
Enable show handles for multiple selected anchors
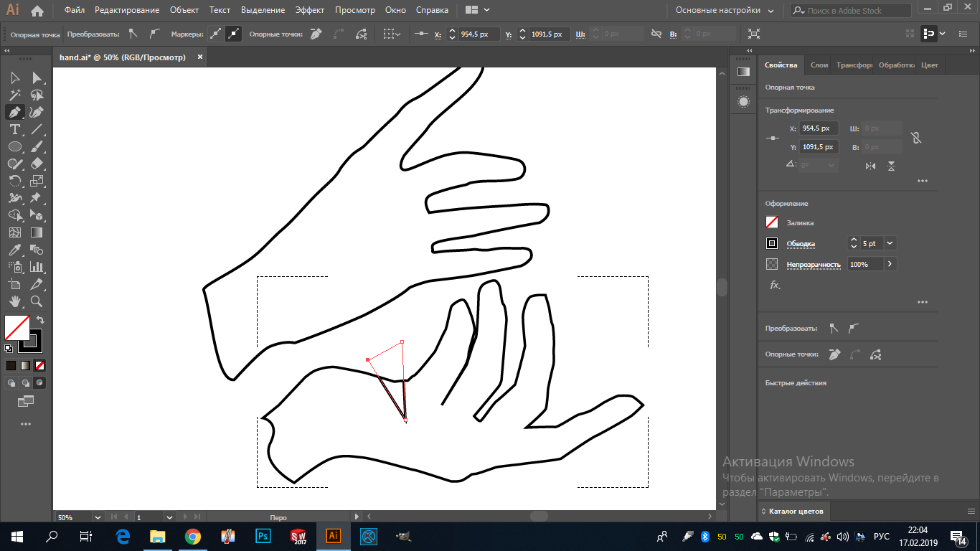(215, 34)
